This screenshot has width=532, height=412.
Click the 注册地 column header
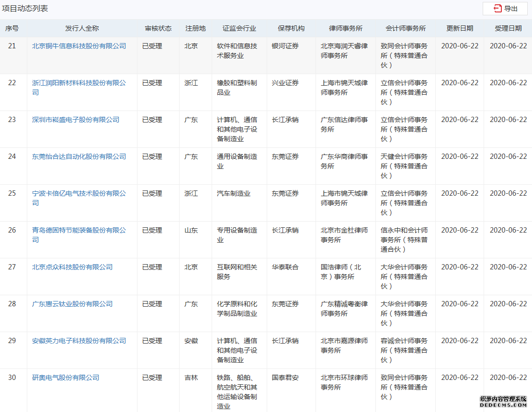pos(195,28)
